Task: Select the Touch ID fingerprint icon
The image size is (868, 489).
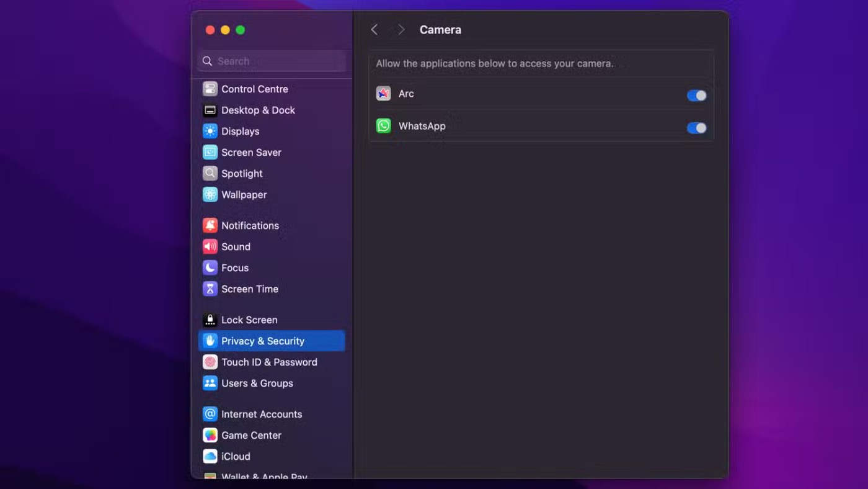Action: pyautogui.click(x=210, y=362)
